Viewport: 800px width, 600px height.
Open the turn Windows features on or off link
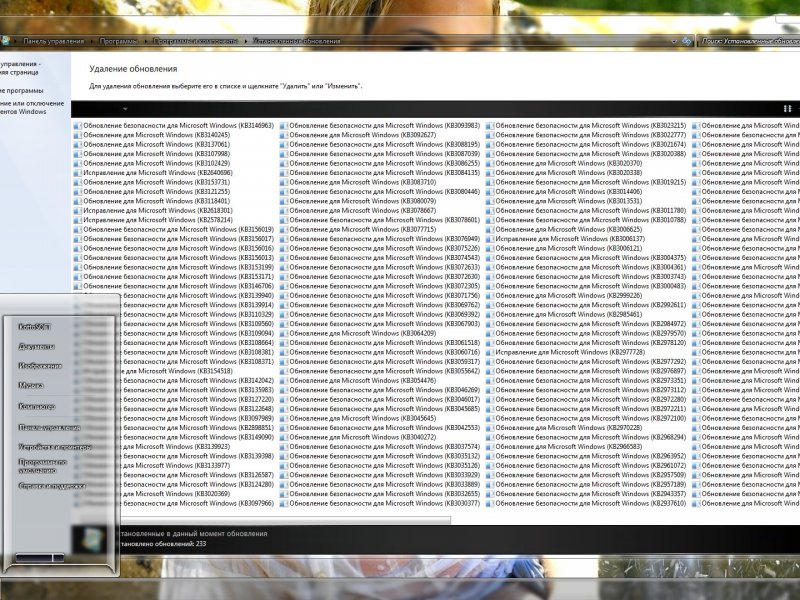32,108
